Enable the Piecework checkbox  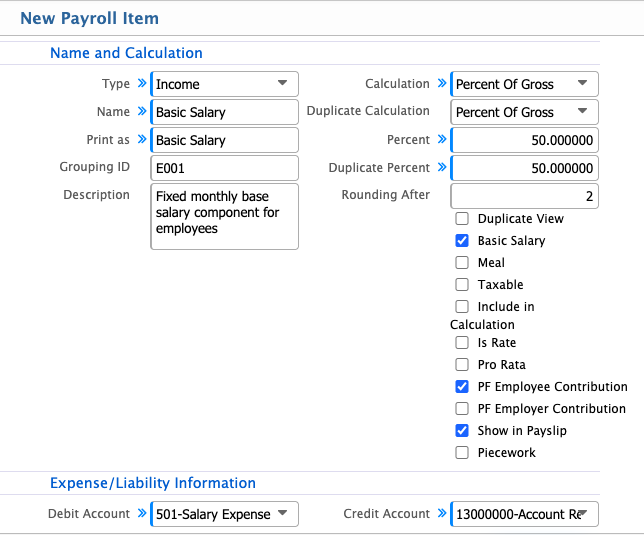tap(462, 453)
